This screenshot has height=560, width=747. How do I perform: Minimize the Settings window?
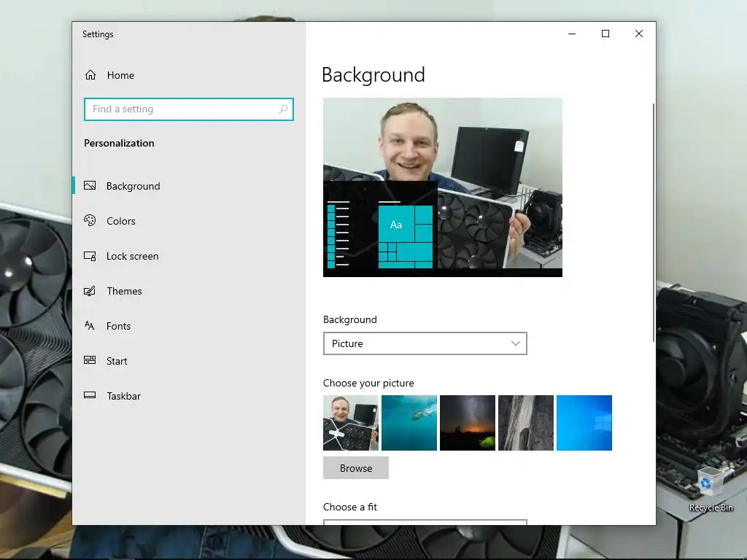[x=572, y=34]
